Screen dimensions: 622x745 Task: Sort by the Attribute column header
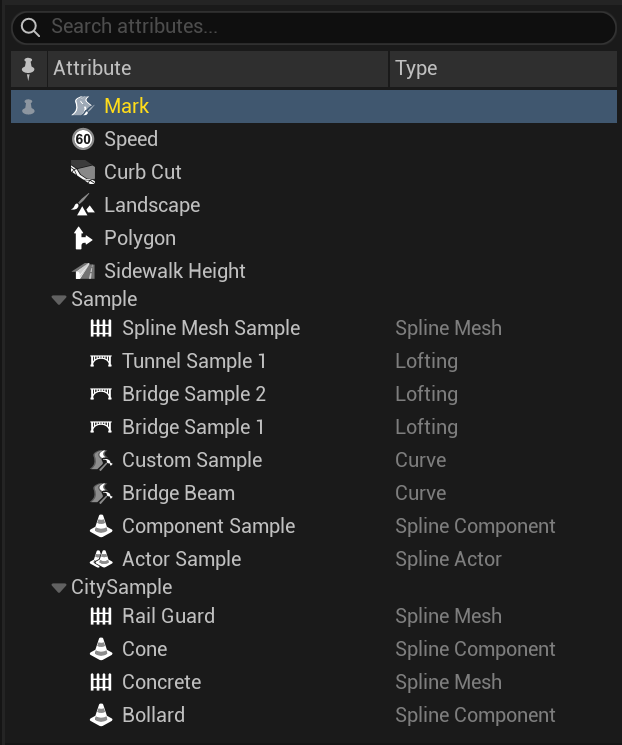coord(218,69)
